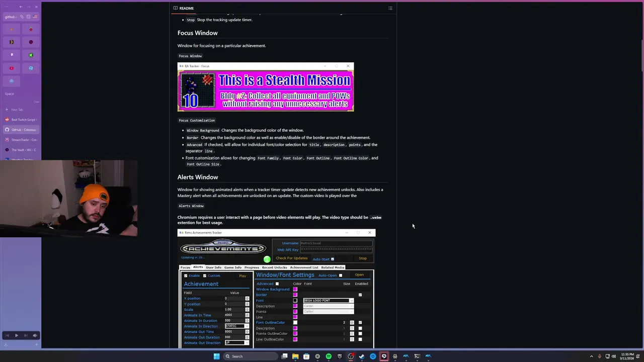Toggle the Line OutlineColor Enabled checkbox
The image size is (644, 362).
click(360, 339)
